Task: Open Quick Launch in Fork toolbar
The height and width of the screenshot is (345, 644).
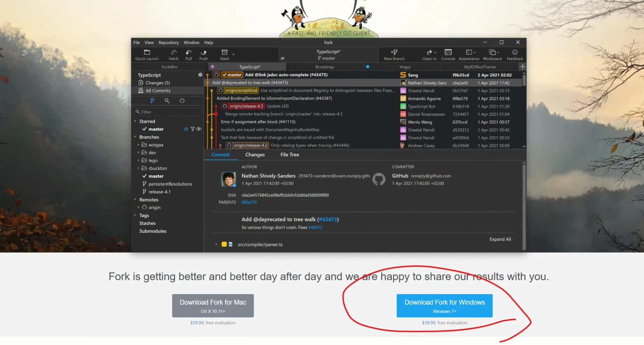Action: 147,55
